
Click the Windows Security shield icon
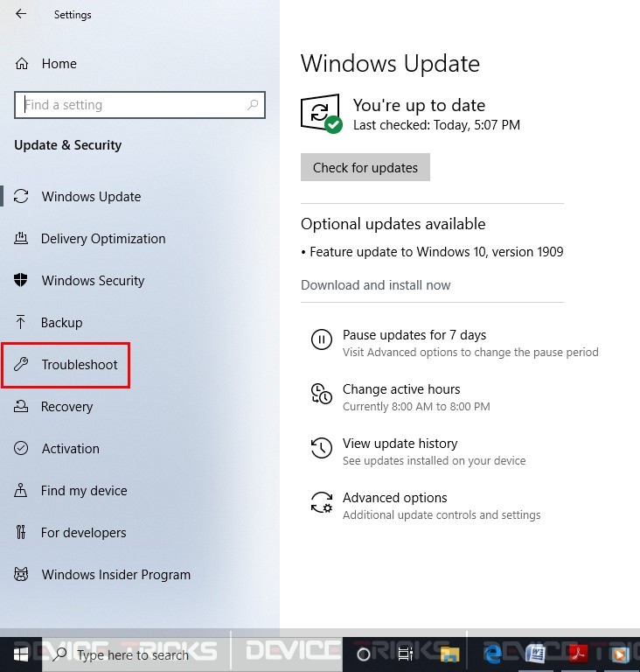pos(21,280)
